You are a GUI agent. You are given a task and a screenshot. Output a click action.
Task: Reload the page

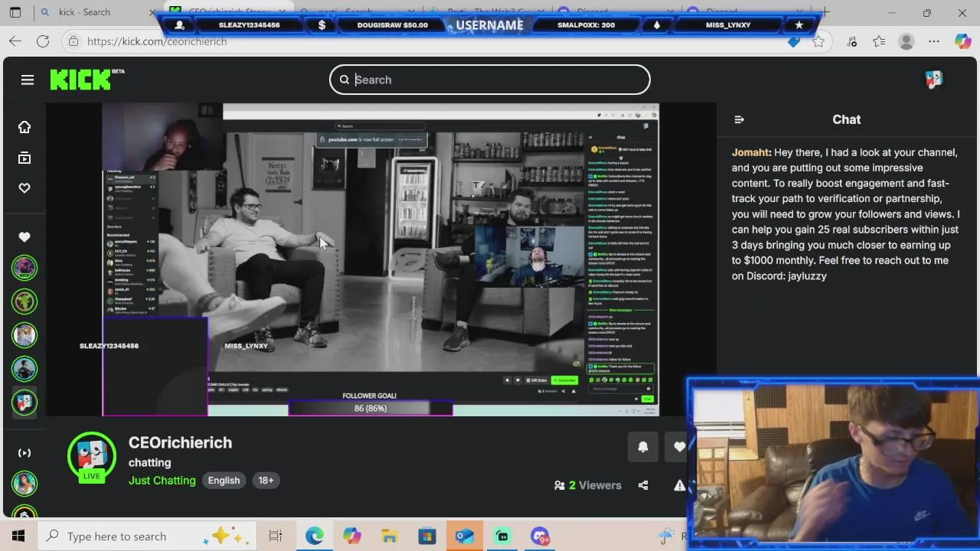[43, 41]
